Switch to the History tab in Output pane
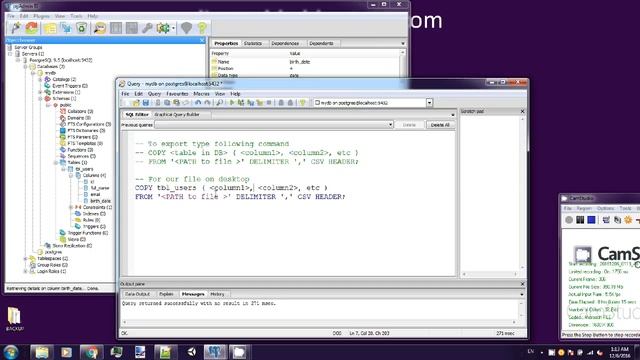 [x=217, y=294]
